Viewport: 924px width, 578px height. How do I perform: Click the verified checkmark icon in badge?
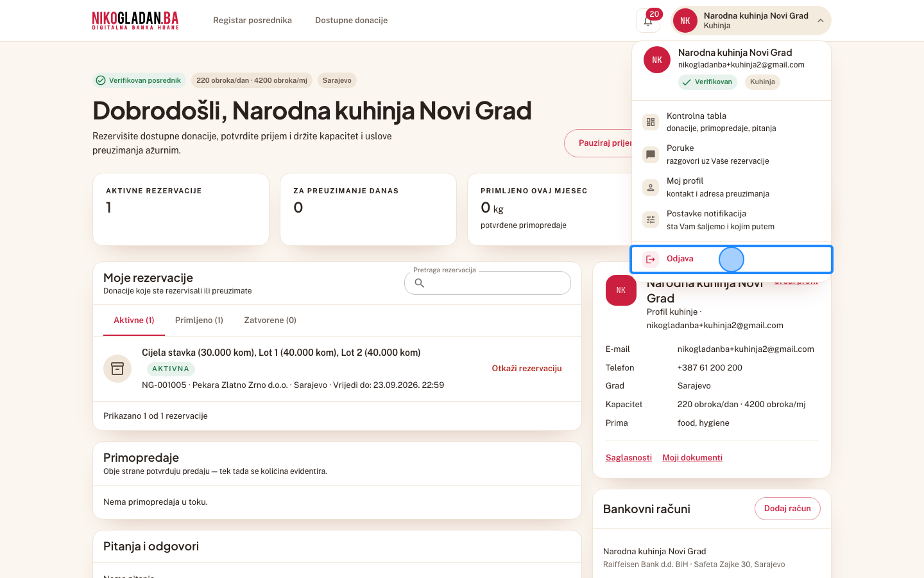pyautogui.click(x=101, y=80)
